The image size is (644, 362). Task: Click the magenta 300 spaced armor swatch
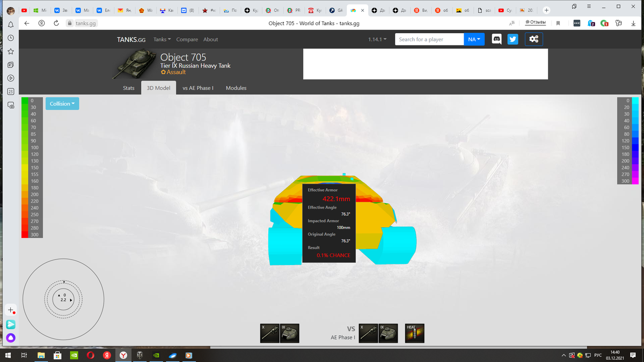point(635,181)
